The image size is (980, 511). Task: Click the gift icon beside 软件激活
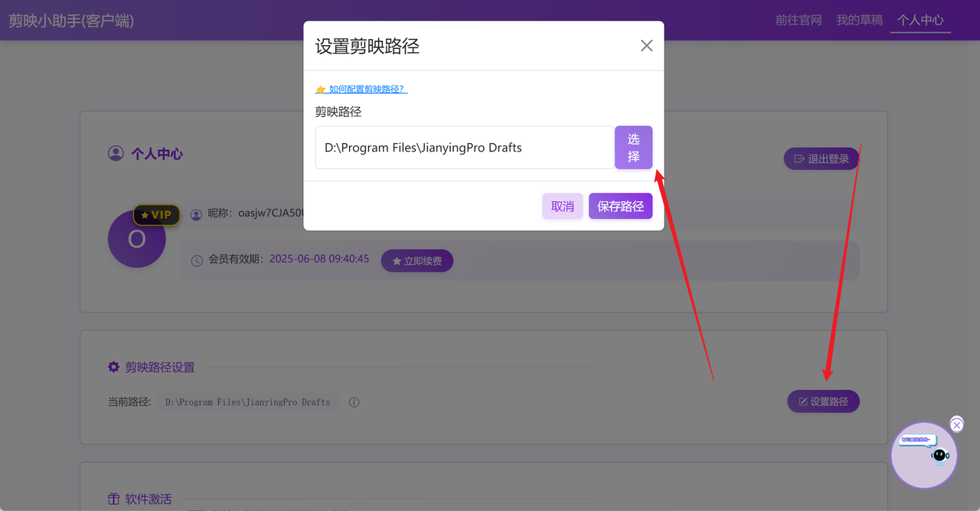(x=114, y=500)
